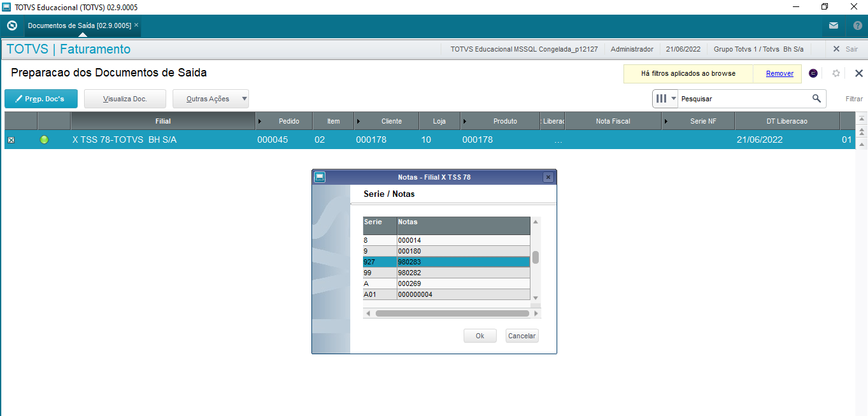Close the Documentos de Saída tab
Screen dimensions: 868x416
click(136, 25)
